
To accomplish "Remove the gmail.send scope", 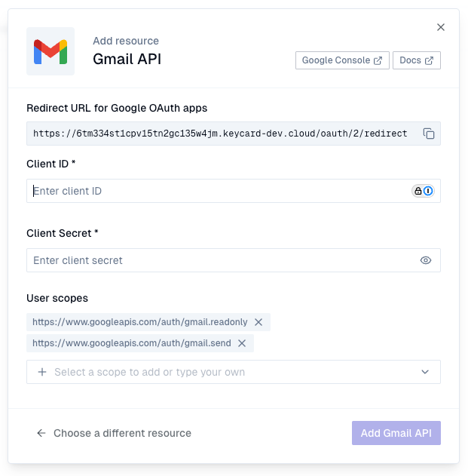I will click(x=242, y=343).
